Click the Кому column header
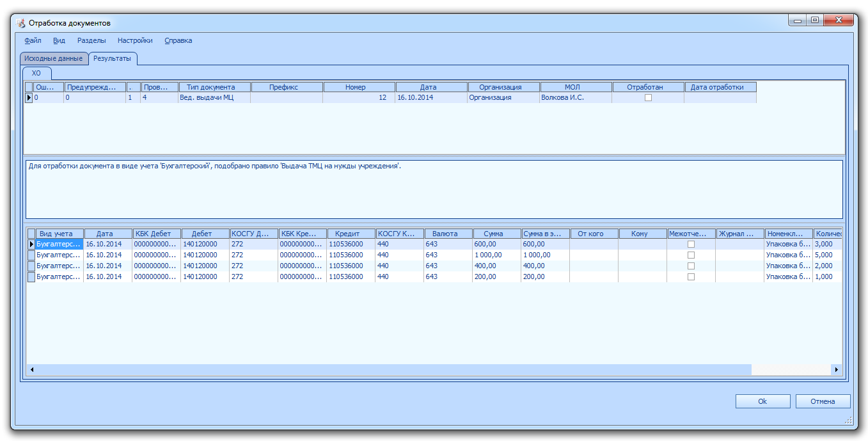The height and width of the screenshot is (441, 868). [643, 234]
